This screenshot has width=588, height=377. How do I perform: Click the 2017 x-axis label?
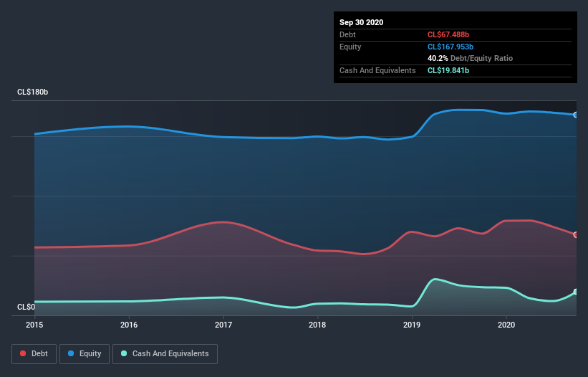(x=223, y=325)
